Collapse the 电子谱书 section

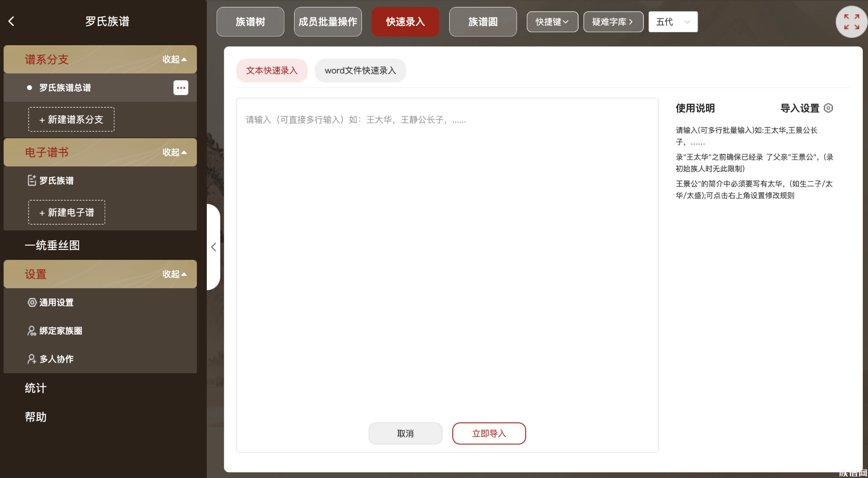[x=174, y=152]
